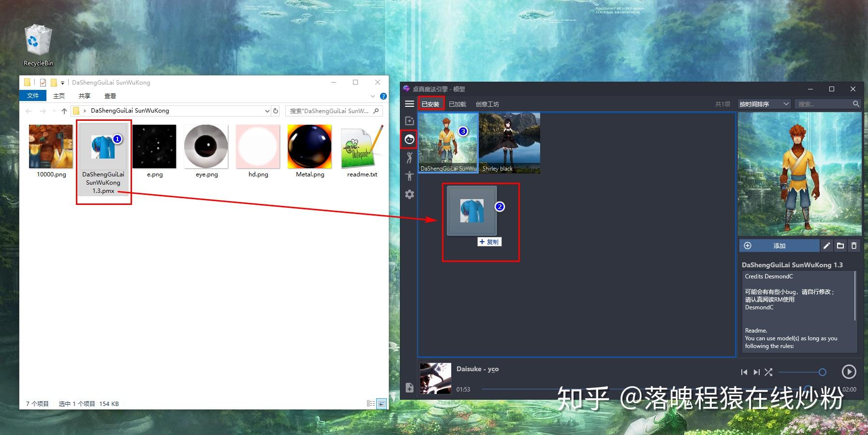This screenshot has height=435, width=868.
Task: Open the settings gear in the sidebar
Action: 409,194
